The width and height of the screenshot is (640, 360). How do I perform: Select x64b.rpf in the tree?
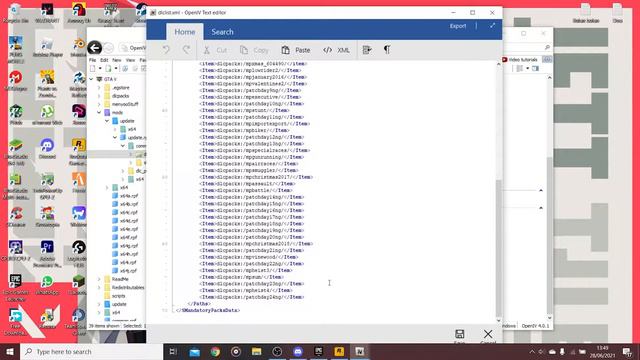[x=129, y=204]
